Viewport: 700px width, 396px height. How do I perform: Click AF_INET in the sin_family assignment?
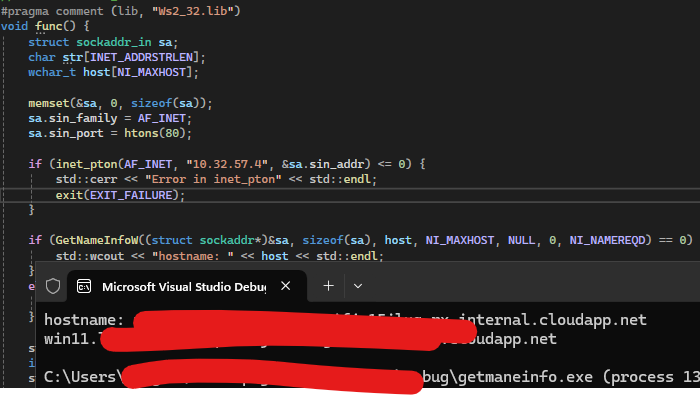click(x=162, y=118)
